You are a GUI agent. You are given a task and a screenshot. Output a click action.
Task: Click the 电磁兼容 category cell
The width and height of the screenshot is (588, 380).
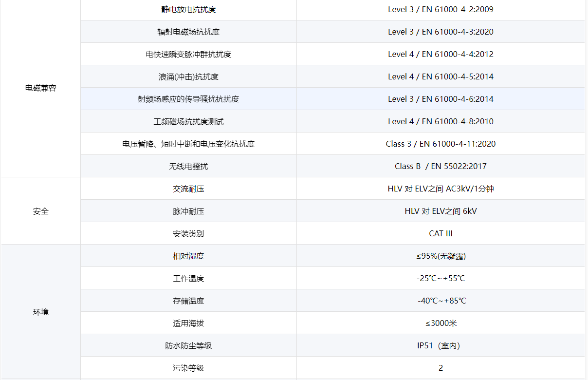tap(41, 88)
